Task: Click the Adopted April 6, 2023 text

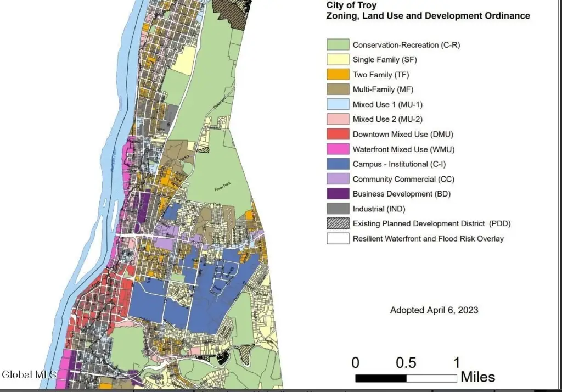Action: pyautogui.click(x=434, y=310)
